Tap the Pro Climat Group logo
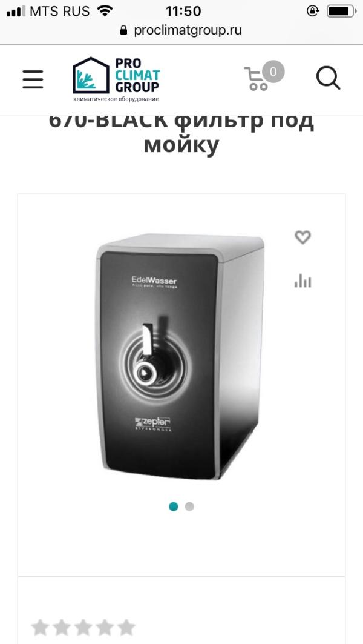Image resolution: width=363 pixels, height=644 pixels. tap(116, 79)
